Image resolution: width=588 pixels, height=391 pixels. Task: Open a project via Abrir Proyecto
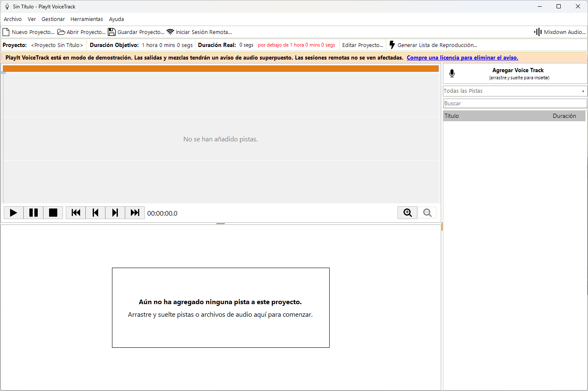coord(81,32)
